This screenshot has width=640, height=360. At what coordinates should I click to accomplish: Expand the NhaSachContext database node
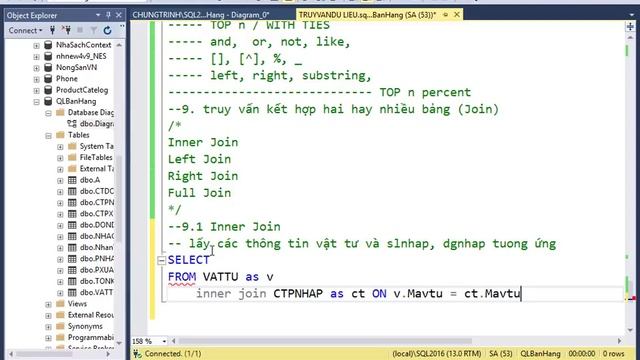(36, 45)
